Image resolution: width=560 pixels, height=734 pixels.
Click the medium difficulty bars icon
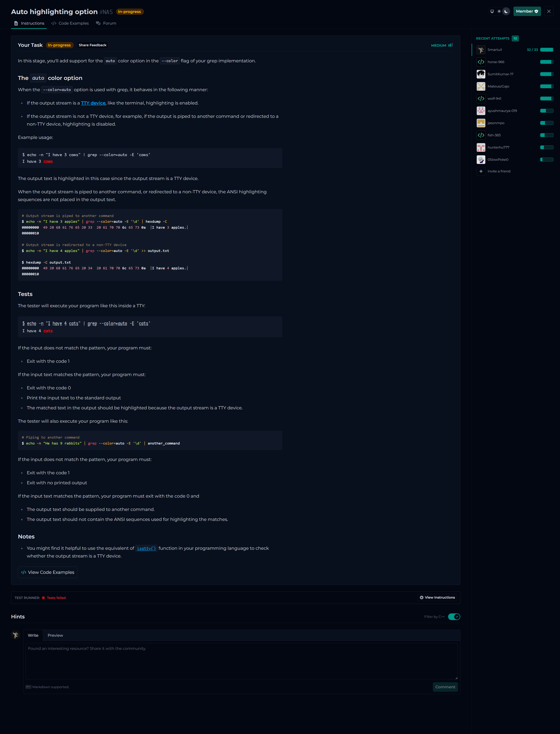(450, 45)
